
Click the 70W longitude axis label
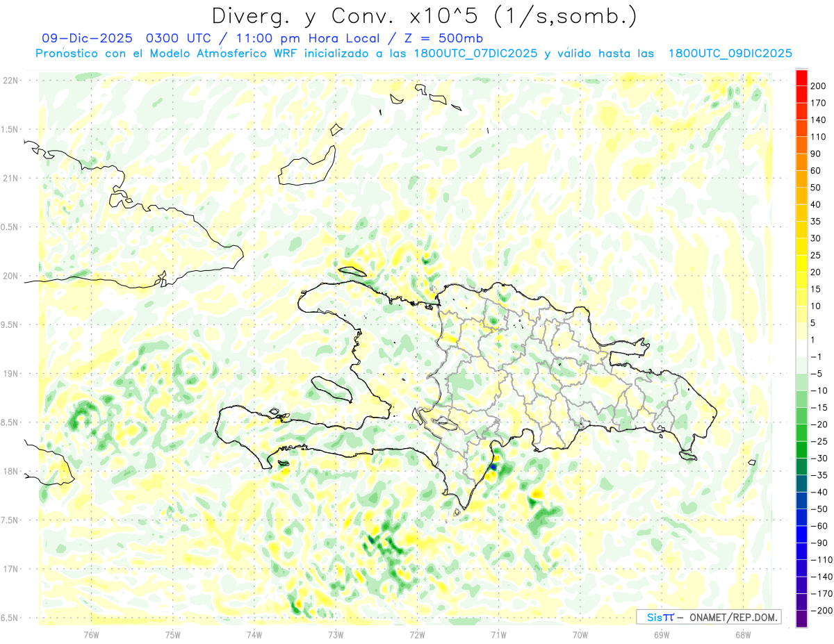pos(580,634)
